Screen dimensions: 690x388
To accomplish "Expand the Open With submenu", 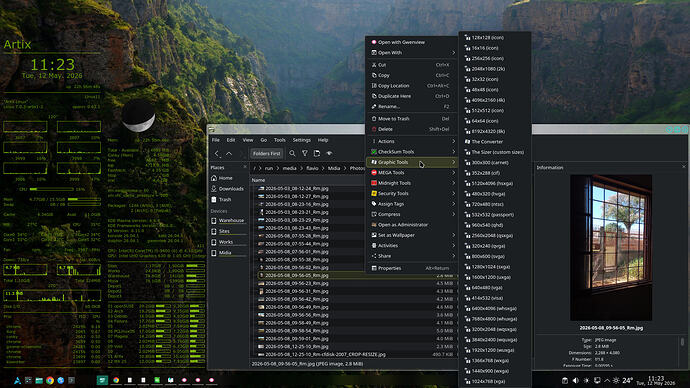I will coord(412,53).
